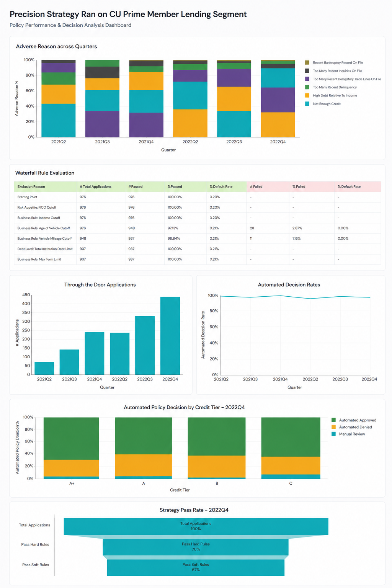Click the 2021Q2 bar in Through the Door Applications

tap(44, 368)
